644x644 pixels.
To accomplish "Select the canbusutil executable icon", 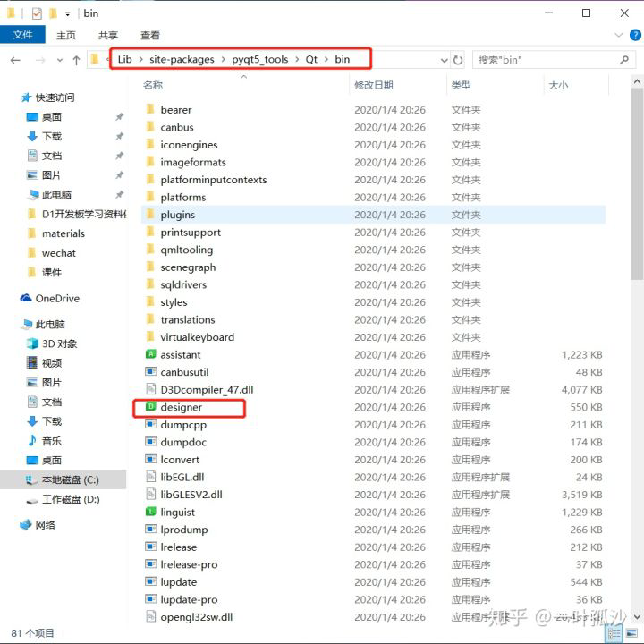I will click(x=151, y=372).
